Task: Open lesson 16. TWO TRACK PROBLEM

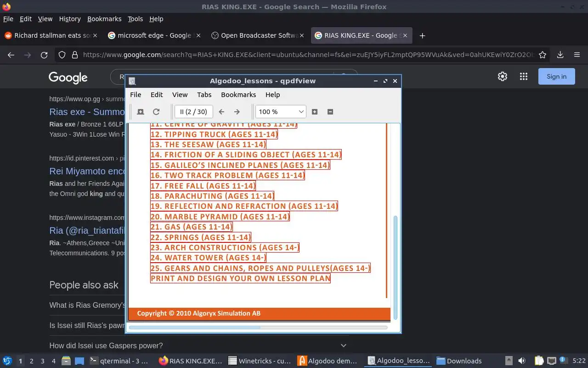Action: (x=227, y=175)
